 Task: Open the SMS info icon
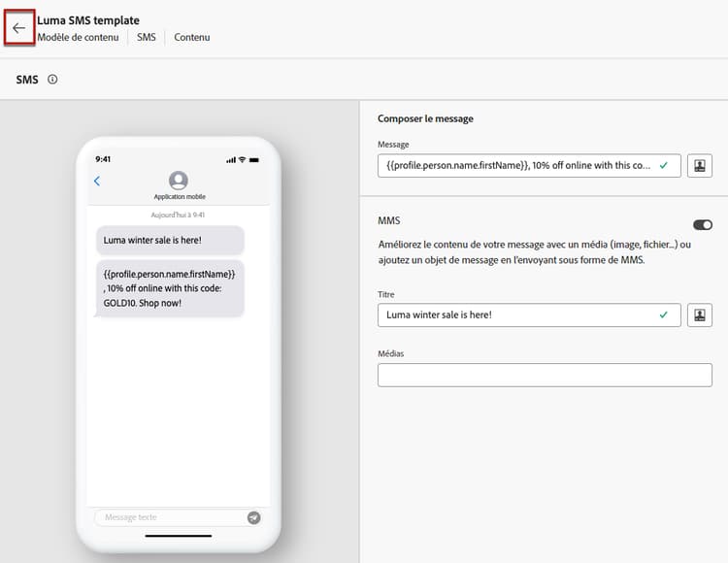(52, 80)
